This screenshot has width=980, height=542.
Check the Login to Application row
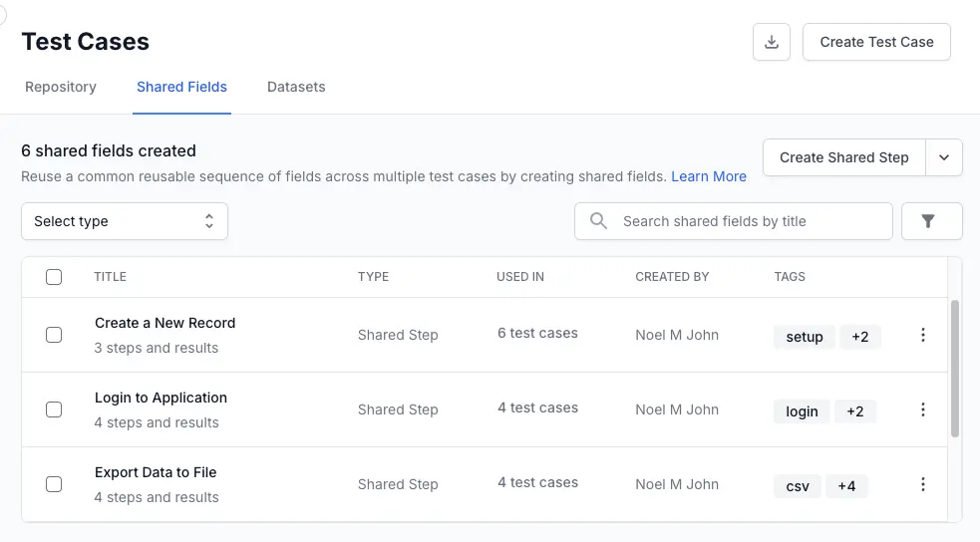tap(54, 409)
